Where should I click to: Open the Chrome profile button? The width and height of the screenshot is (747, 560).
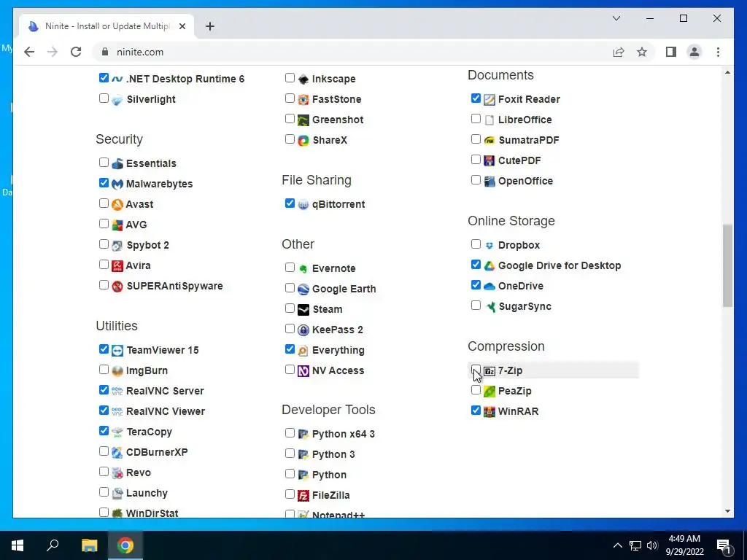coord(694,52)
